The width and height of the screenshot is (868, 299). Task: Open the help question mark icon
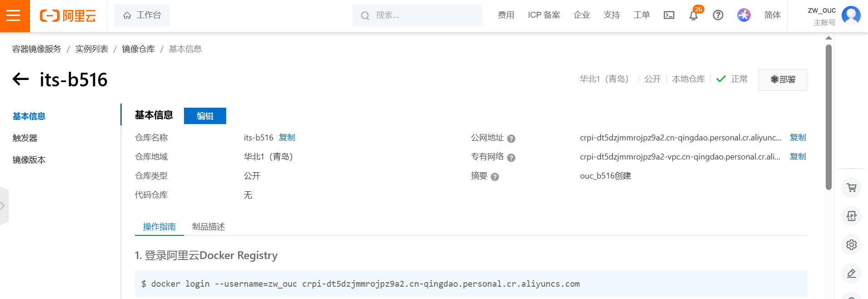[x=718, y=15]
